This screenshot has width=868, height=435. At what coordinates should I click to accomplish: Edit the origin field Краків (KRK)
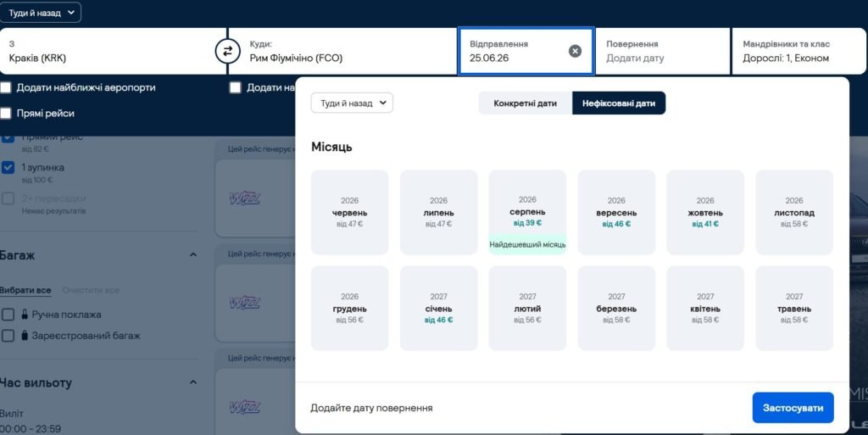[x=113, y=51]
